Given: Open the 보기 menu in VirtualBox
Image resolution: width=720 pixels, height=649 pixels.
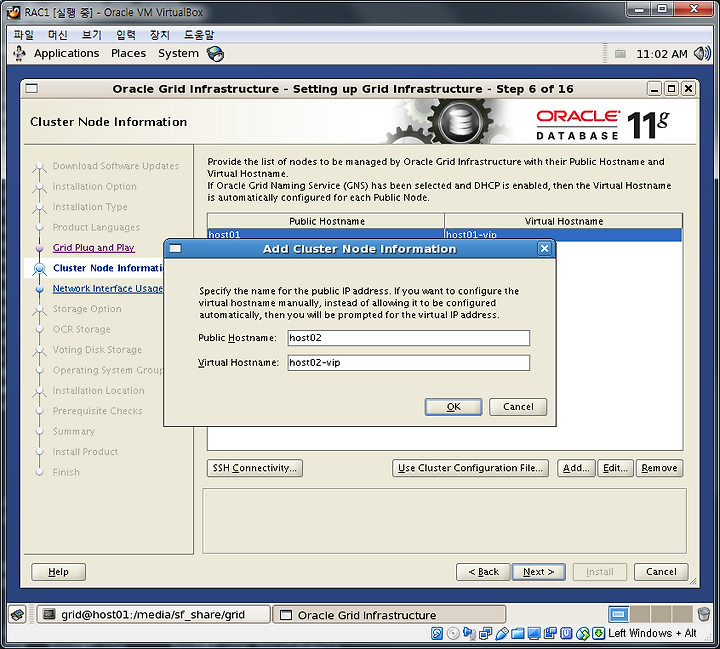Looking at the screenshot, I should click(92, 35).
